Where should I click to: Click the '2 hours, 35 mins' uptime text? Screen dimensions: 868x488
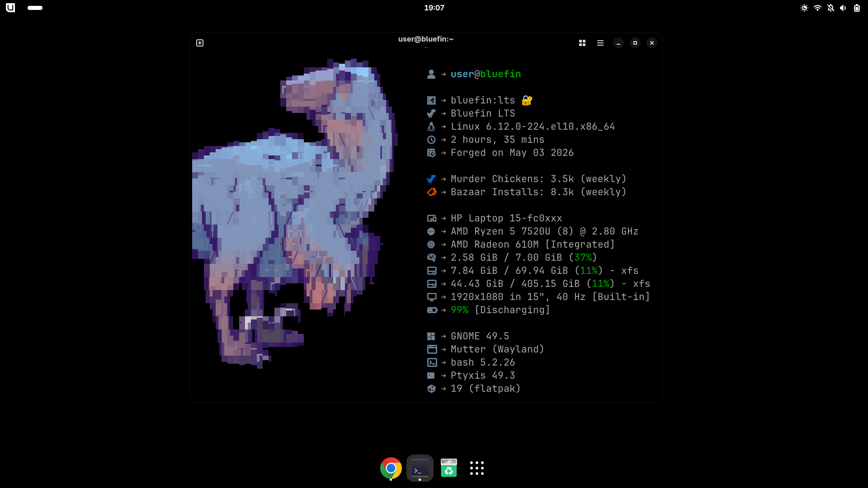point(498,140)
